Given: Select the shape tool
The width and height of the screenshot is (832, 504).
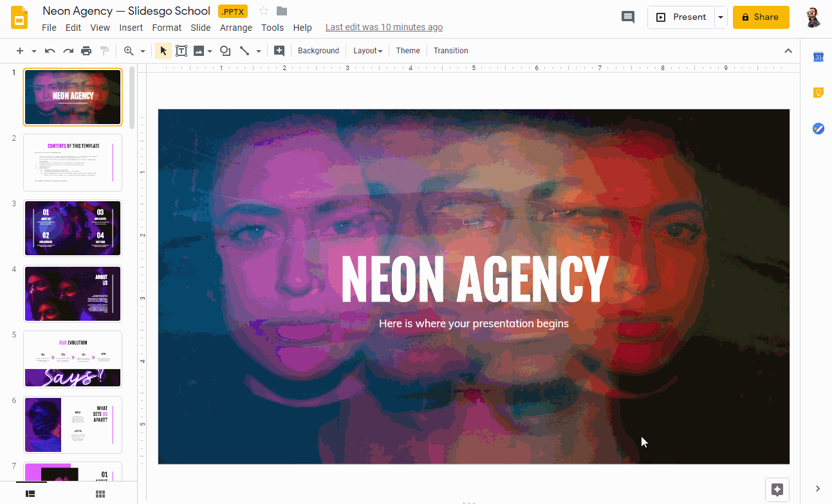Looking at the screenshot, I should pos(225,51).
